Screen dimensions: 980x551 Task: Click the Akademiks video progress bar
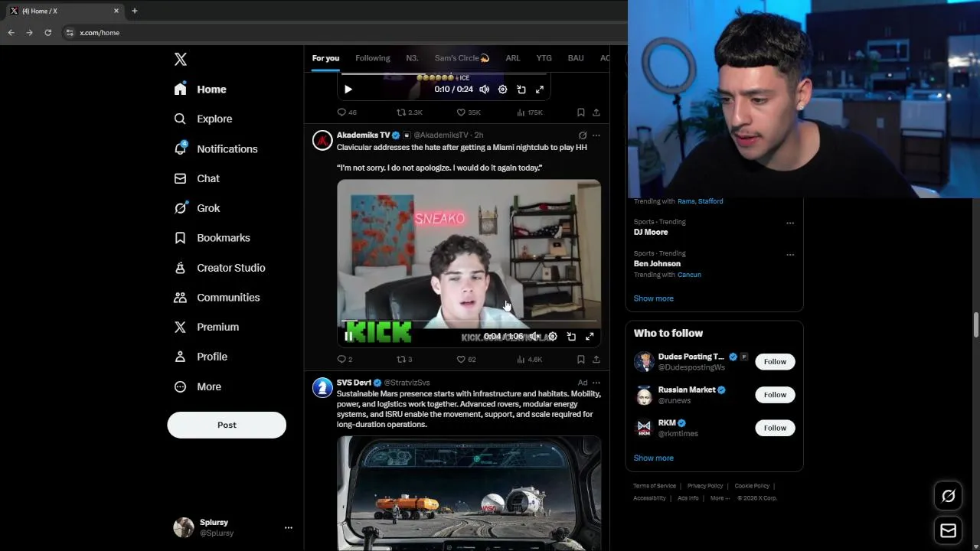(469, 322)
